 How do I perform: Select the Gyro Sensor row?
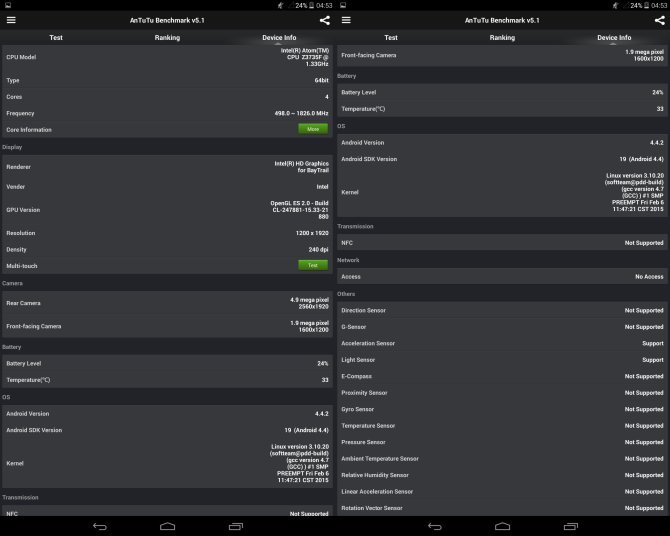502,409
